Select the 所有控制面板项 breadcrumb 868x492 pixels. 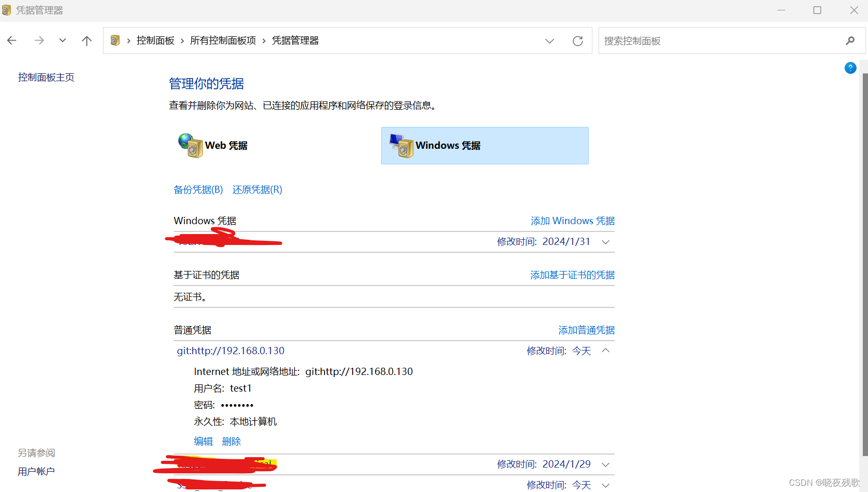pos(223,41)
